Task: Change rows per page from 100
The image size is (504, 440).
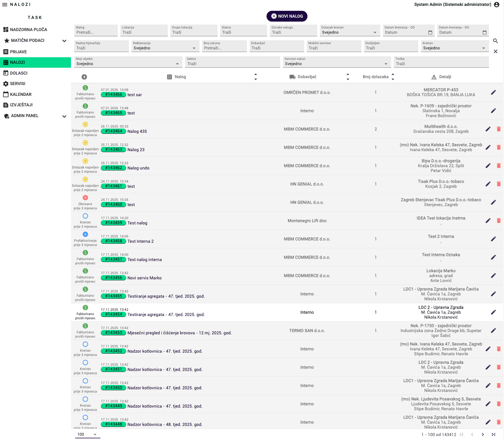Action: (87, 434)
